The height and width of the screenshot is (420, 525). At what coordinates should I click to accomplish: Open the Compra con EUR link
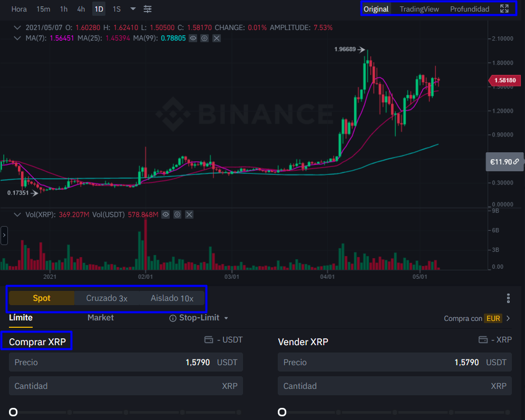pyautogui.click(x=477, y=318)
